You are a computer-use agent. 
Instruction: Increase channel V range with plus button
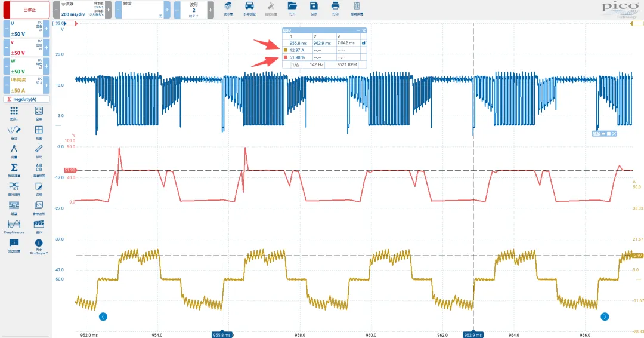click(46, 47)
